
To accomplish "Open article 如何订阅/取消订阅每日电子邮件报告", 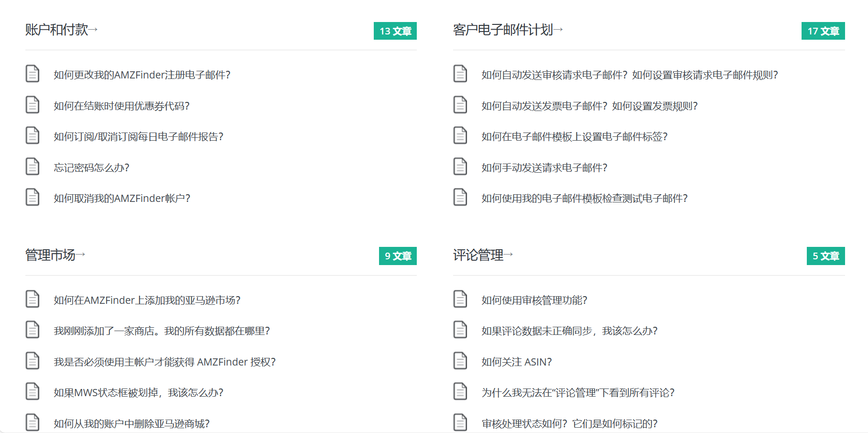I will pyautogui.click(x=138, y=137).
